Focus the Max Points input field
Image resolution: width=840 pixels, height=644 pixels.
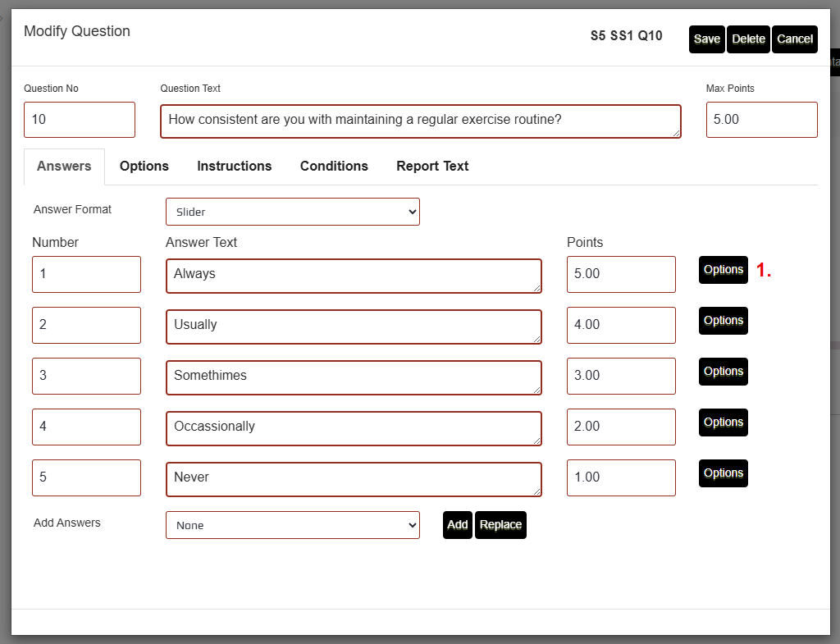coord(761,120)
